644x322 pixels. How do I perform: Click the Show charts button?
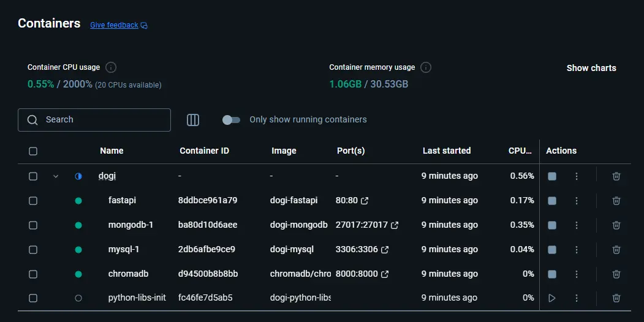point(591,68)
